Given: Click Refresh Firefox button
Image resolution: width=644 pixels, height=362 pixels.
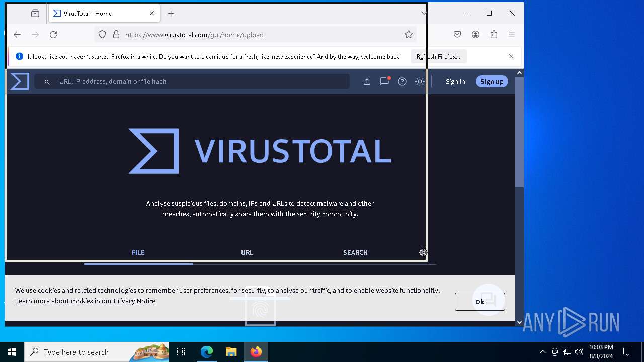Looking at the screenshot, I should 438,57.
